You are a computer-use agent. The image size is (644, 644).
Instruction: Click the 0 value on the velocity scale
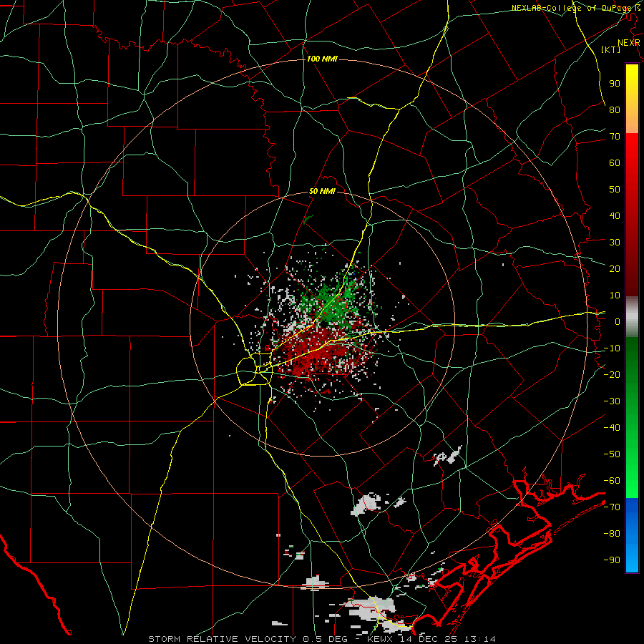(618, 321)
